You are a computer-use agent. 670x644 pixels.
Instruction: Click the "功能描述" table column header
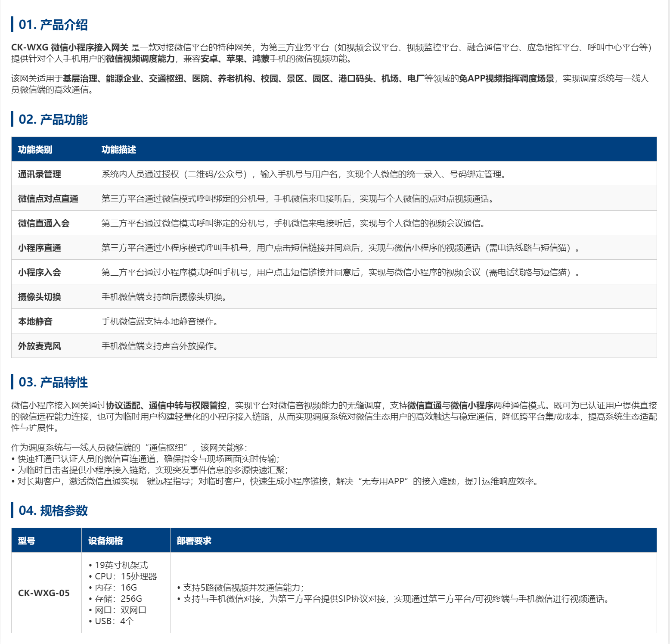click(x=119, y=149)
